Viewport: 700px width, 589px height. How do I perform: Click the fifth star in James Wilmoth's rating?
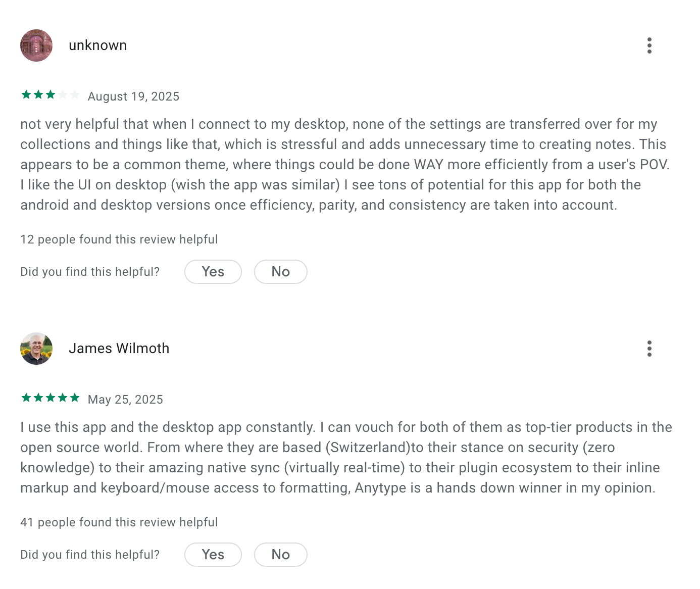tap(76, 398)
